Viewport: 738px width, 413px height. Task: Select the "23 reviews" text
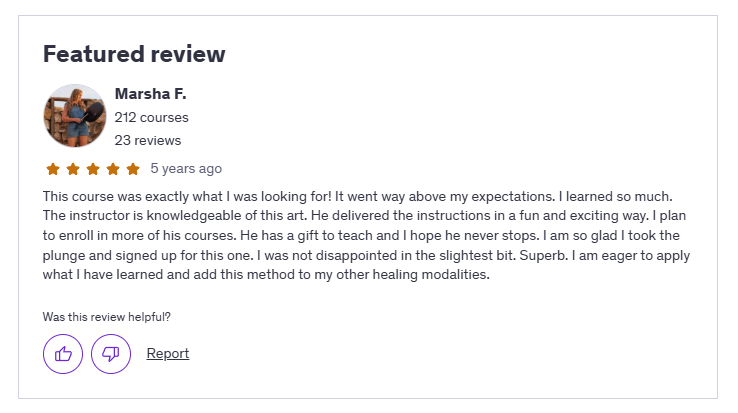[x=148, y=140]
